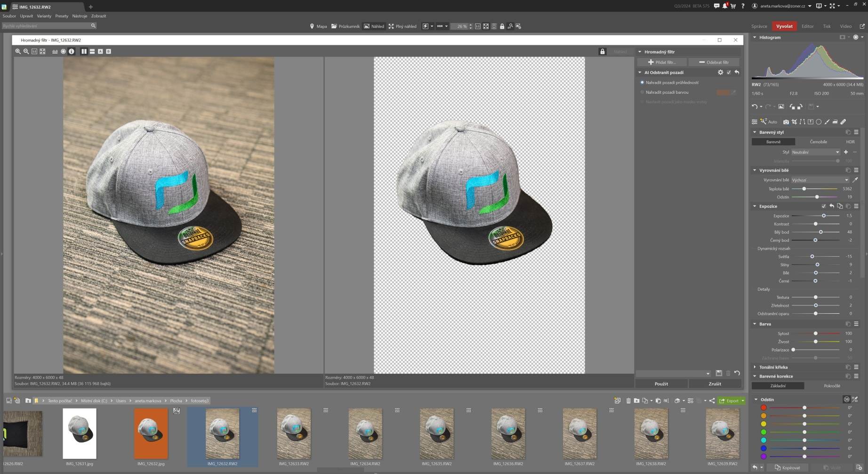Toggle the AI Odstranit pozadí filter checkmark
The image size is (868, 474).
pyautogui.click(x=729, y=73)
